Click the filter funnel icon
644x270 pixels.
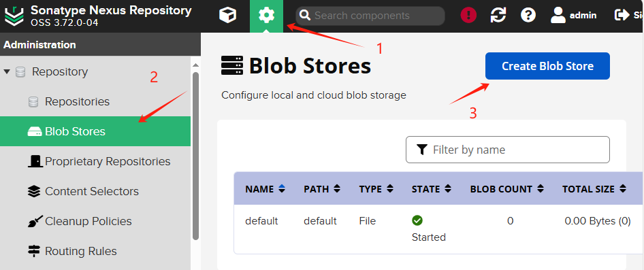click(x=422, y=150)
